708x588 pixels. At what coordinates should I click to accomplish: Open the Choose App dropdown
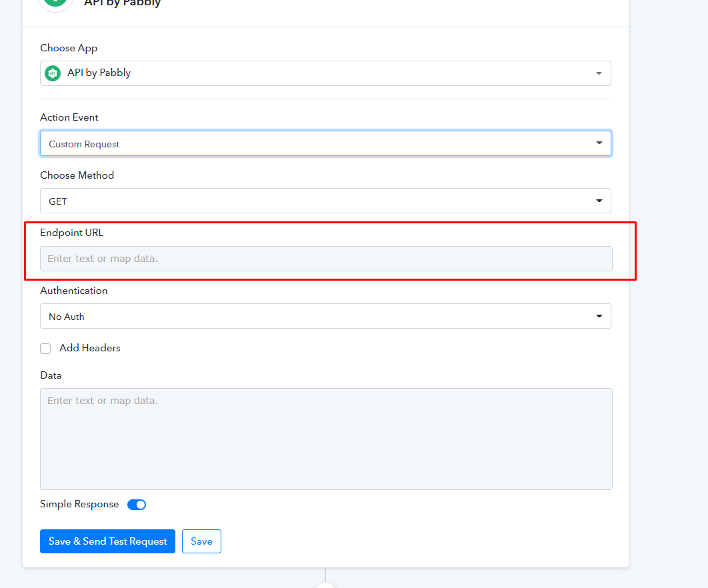tap(325, 73)
